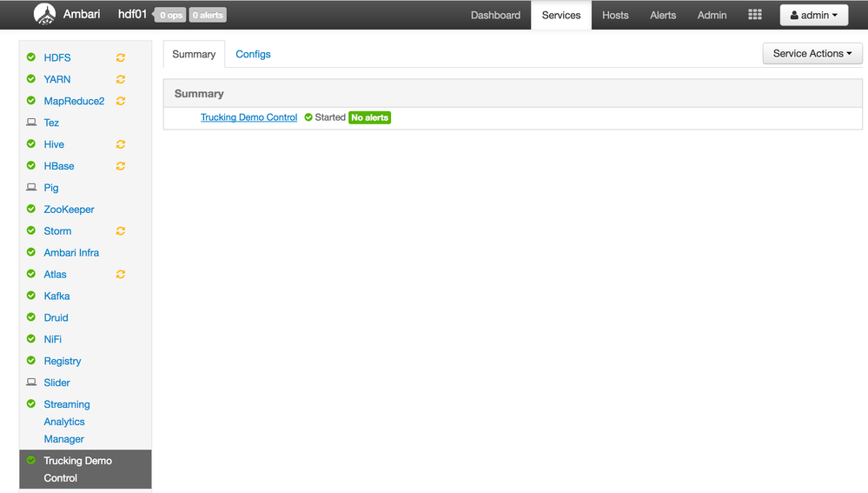Screen dimensions: 868x493
Task: Click the HBase restart-required refresh icon
Action: tap(120, 165)
